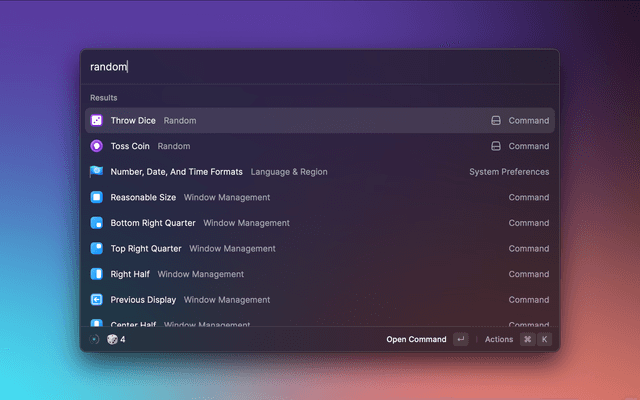The height and width of the screenshot is (400, 640).
Task: Click the Right Half window icon
Action: click(x=97, y=274)
